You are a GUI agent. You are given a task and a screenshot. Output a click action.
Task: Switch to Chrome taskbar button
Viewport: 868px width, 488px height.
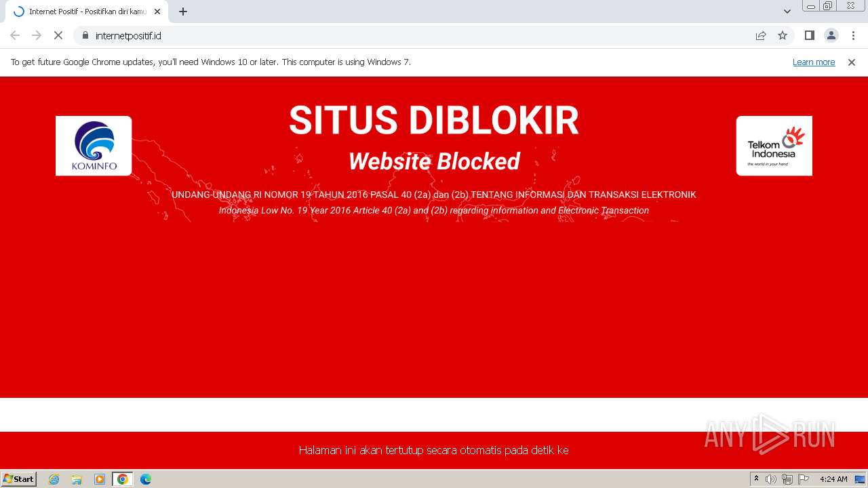pos(123,479)
